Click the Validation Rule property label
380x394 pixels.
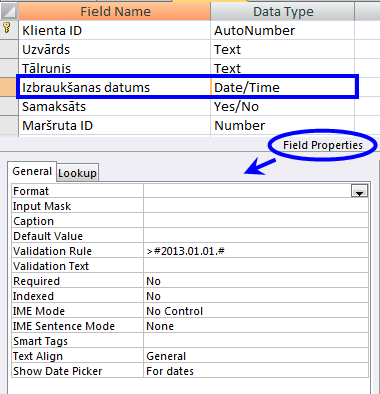click(52, 251)
